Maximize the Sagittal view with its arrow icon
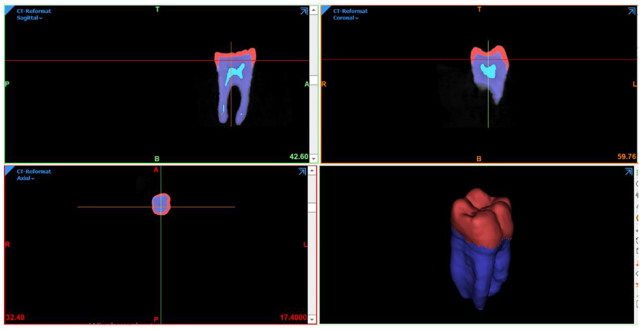This screenshot has width=644, height=330. [304, 11]
